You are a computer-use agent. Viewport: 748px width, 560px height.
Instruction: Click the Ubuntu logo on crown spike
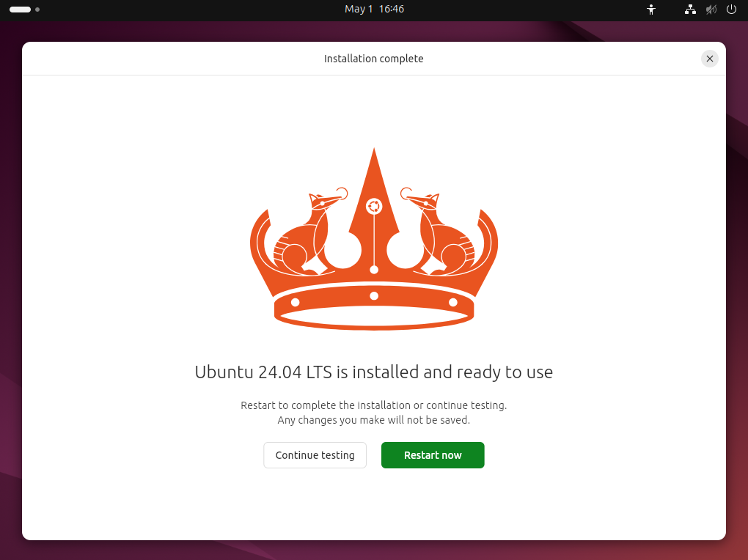click(374, 206)
